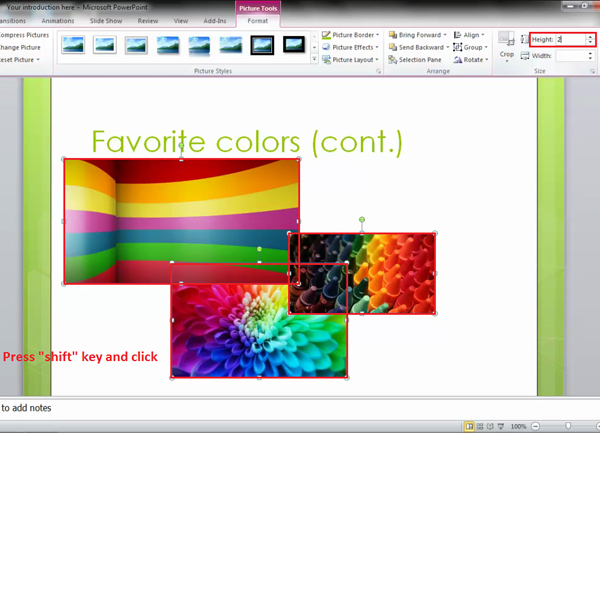Open the Reset Picture dropdown

pyautogui.click(x=20, y=60)
